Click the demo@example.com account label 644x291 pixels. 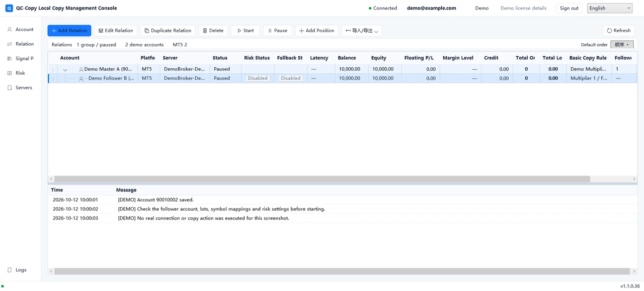[x=432, y=8]
